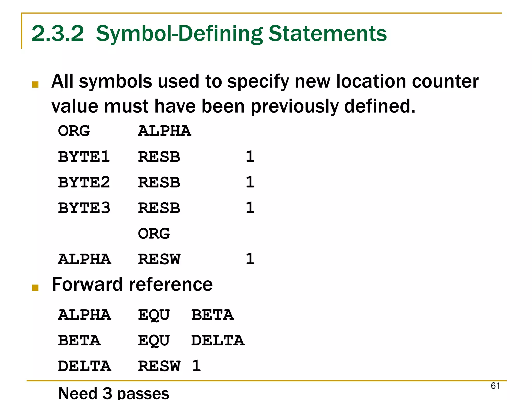Click the line 'value must have been previously defined.'

click(234, 106)
